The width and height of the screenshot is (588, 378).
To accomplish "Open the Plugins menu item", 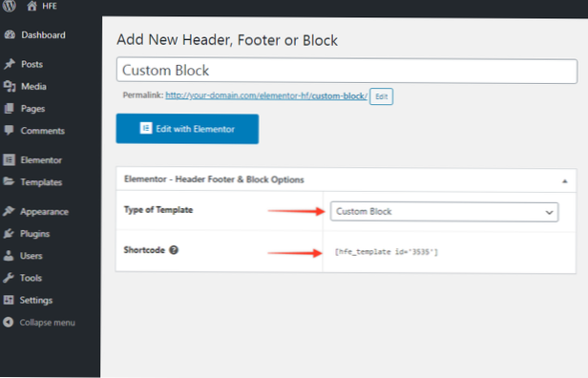I will pyautogui.click(x=35, y=234).
